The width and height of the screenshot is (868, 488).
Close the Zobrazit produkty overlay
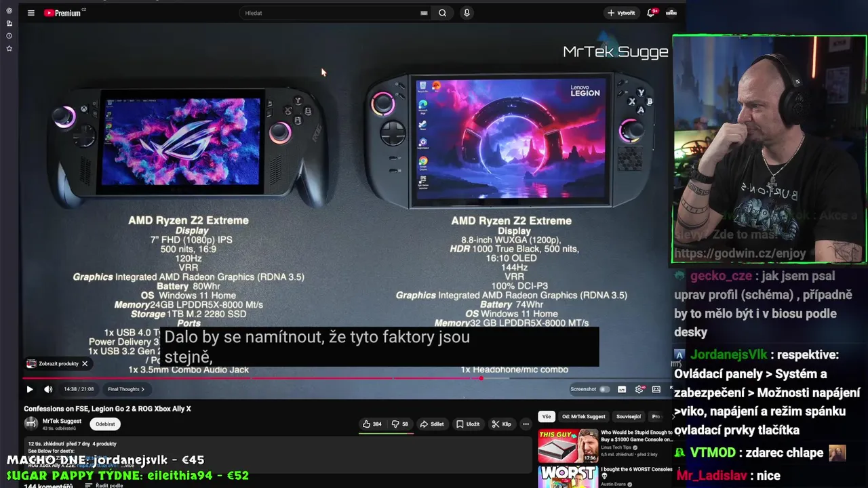pyautogui.click(x=85, y=364)
